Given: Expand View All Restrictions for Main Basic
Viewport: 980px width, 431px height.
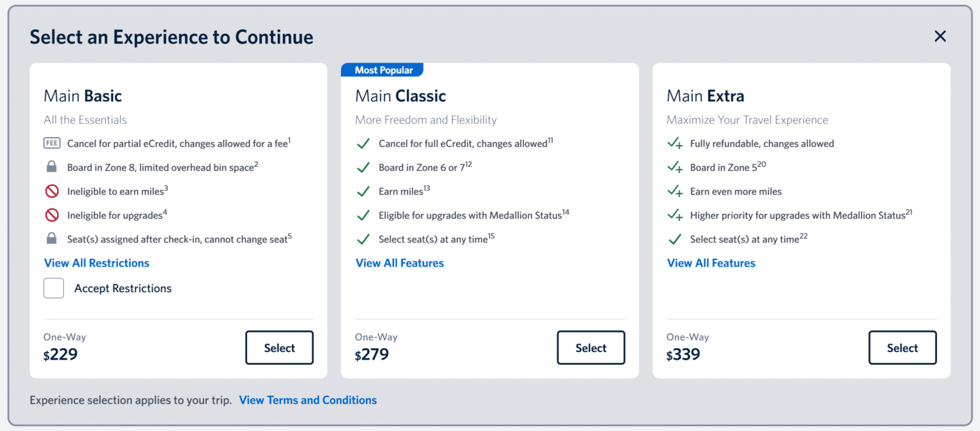Looking at the screenshot, I should click(97, 264).
